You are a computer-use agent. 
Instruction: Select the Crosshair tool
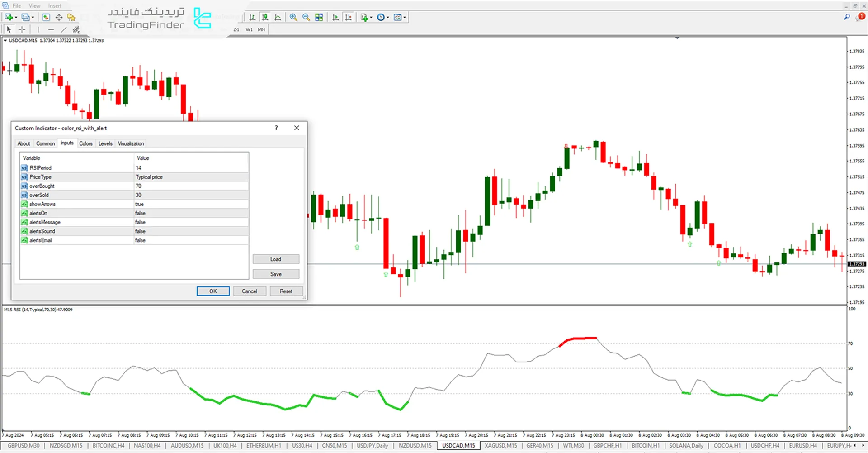point(22,29)
